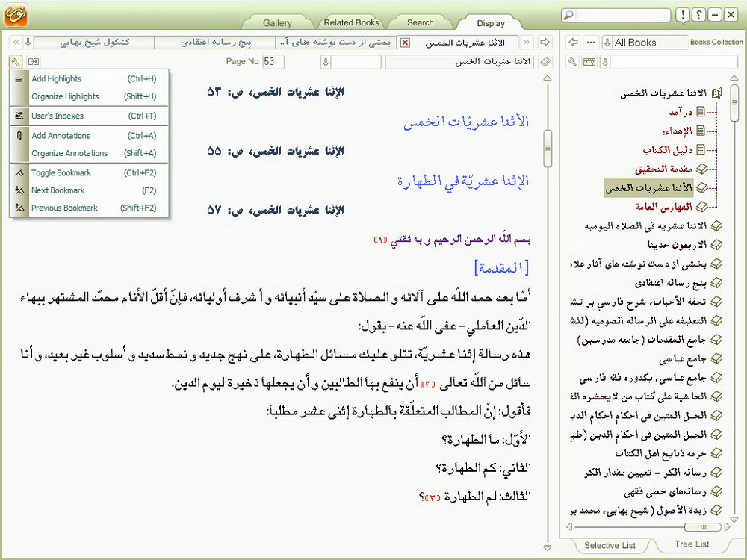
Task: Click the User's Indexes menu icon
Action: 19,116
